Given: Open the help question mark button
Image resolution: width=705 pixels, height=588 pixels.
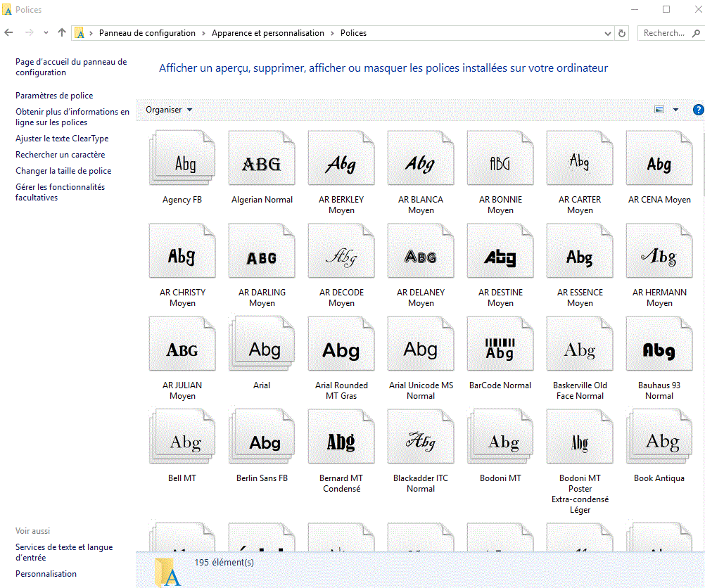Looking at the screenshot, I should 698,110.
